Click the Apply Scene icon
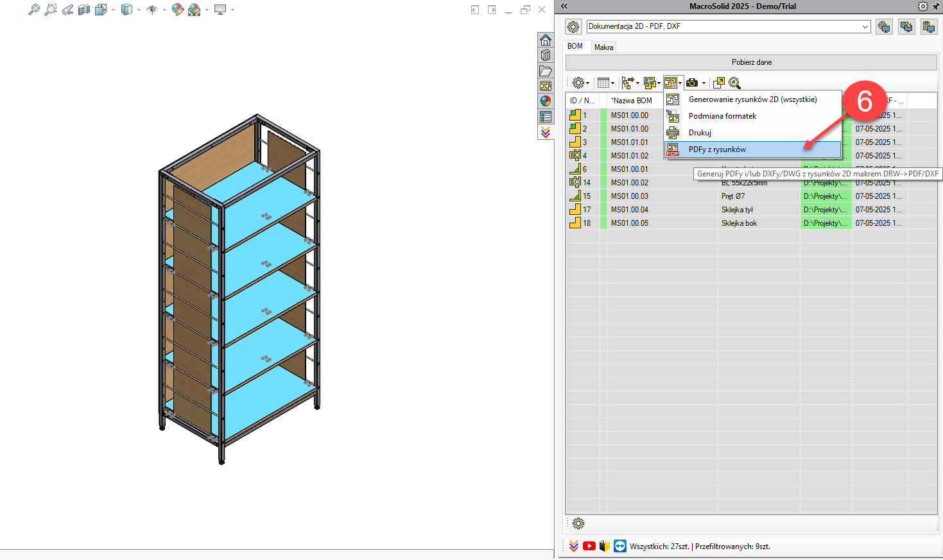Image resolution: width=943 pixels, height=560 pixels. point(195,10)
